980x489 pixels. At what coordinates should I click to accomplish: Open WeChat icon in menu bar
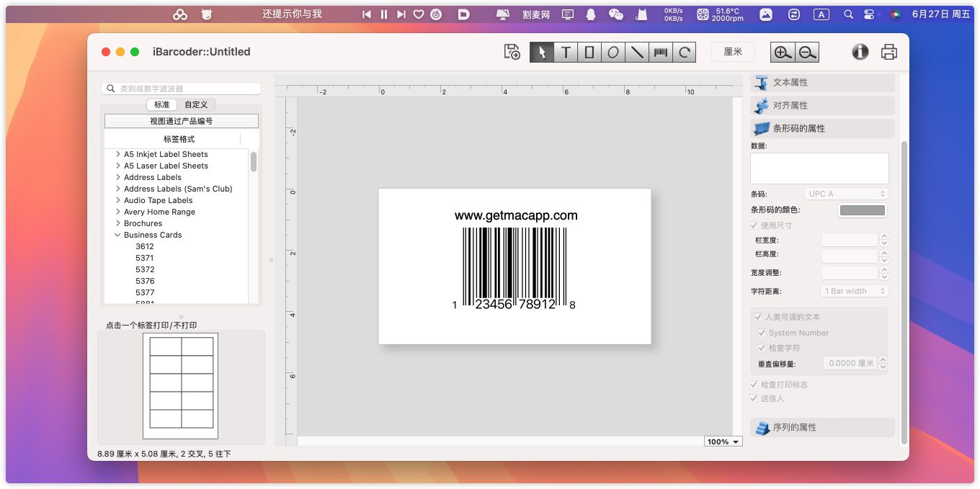pyautogui.click(x=615, y=14)
